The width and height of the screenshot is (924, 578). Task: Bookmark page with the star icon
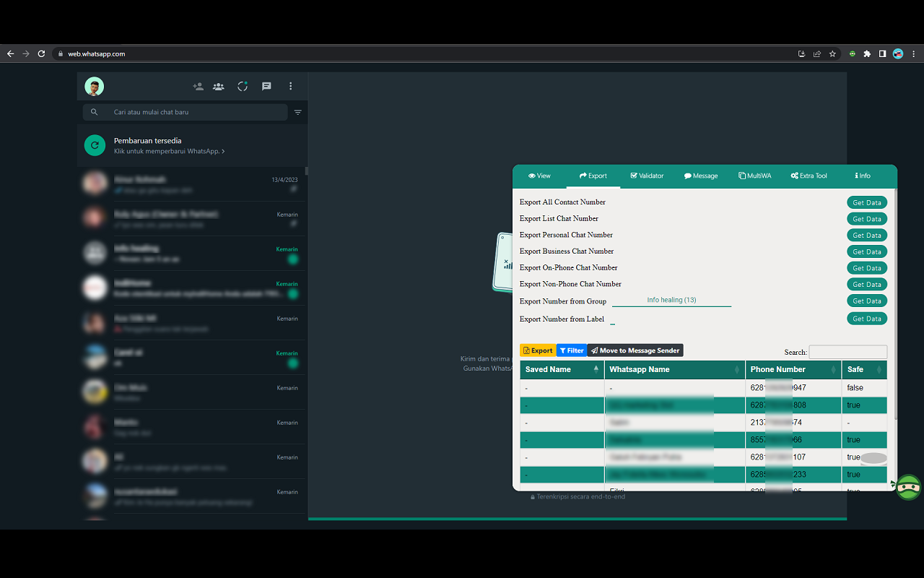click(x=832, y=53)
